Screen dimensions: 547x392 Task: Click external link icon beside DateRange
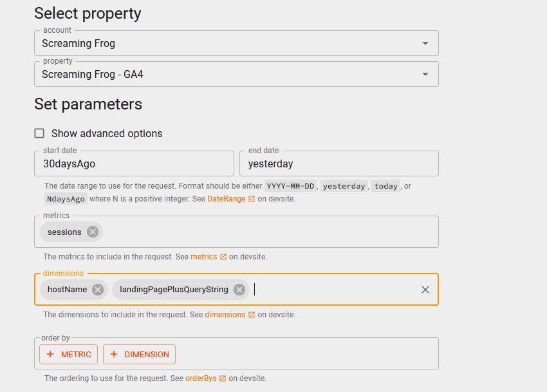click(x=252, y=200)
